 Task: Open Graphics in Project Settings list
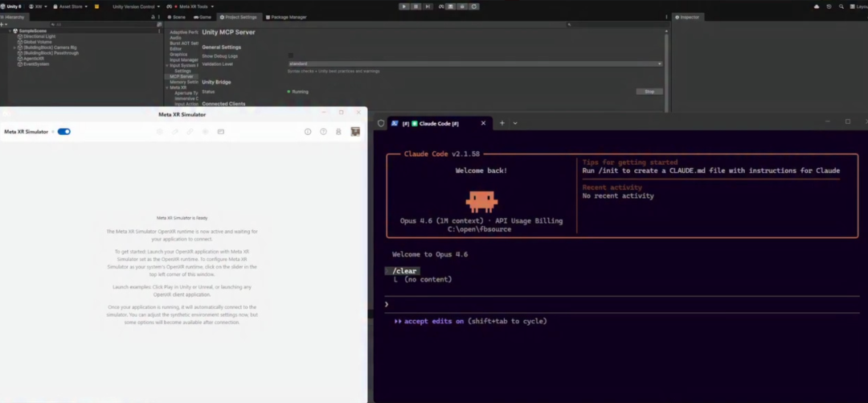[x=178, y=55]
